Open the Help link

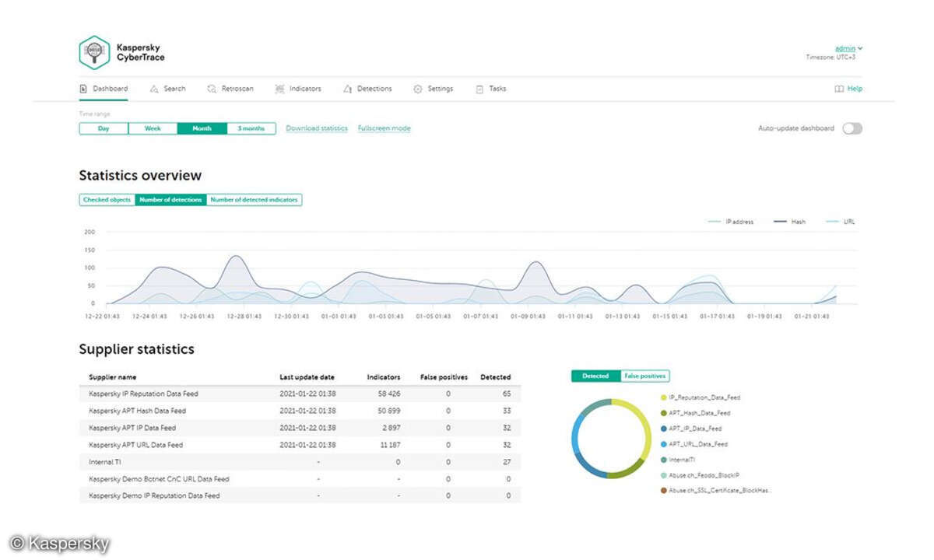point(848,89)
